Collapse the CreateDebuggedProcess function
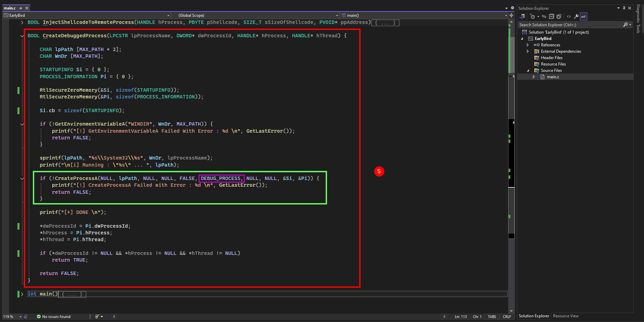This screenshot has width=644, height=322. click(22, 36)
